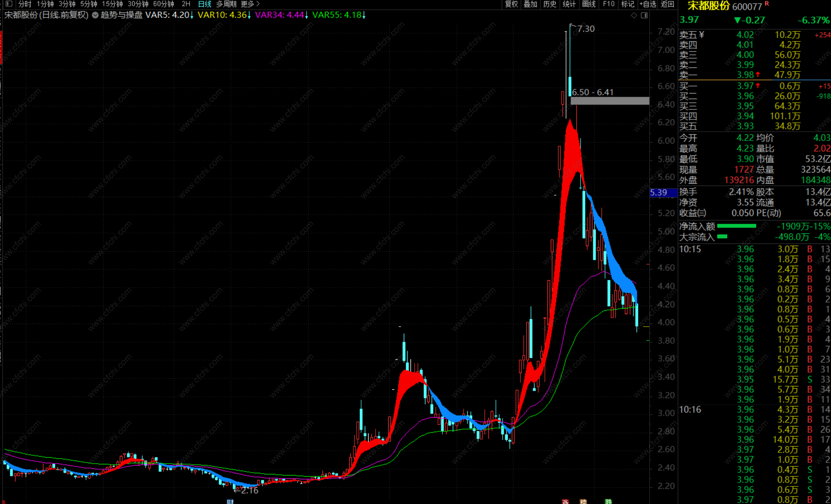The image size is (831, 504).
Task: Click the 叠加 overlay button
Action: [x=530, y=4]
